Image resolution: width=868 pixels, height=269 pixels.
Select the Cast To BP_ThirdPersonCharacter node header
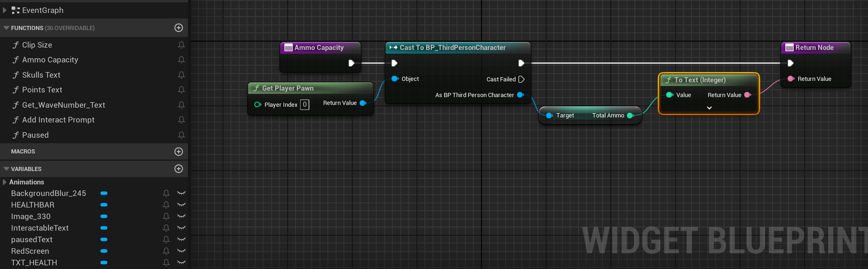coord(452,48)
